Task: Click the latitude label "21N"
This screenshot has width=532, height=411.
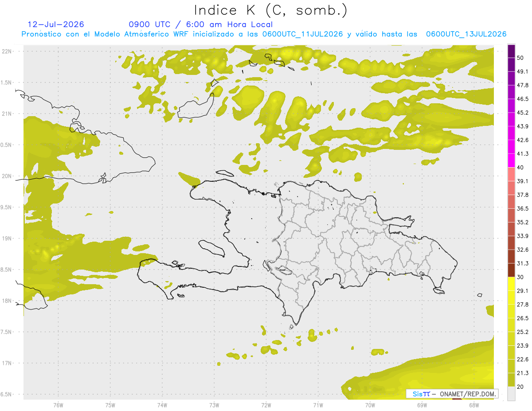Action: pyautogui.click(x=7, y=114)
